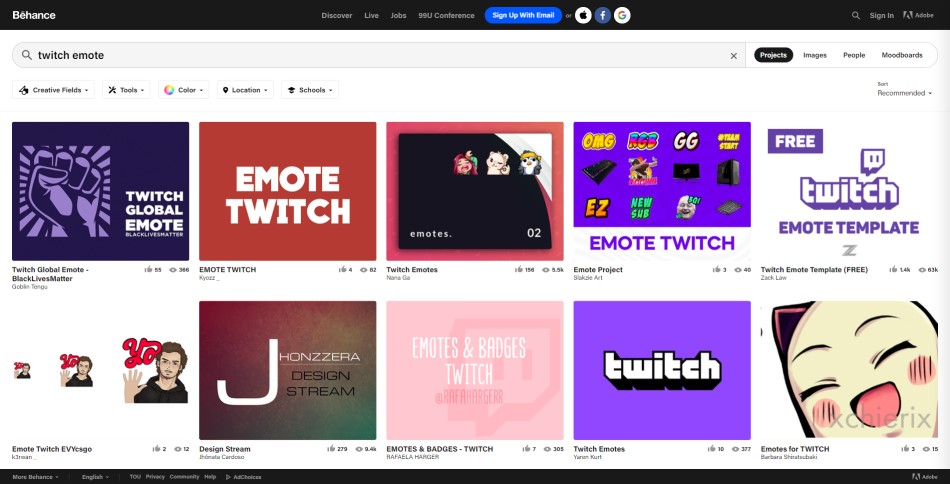Image resolution: width=950 pixels, height=484 pixels.
Task: Open the Discover menu item
Action: (x=337, y=16)
